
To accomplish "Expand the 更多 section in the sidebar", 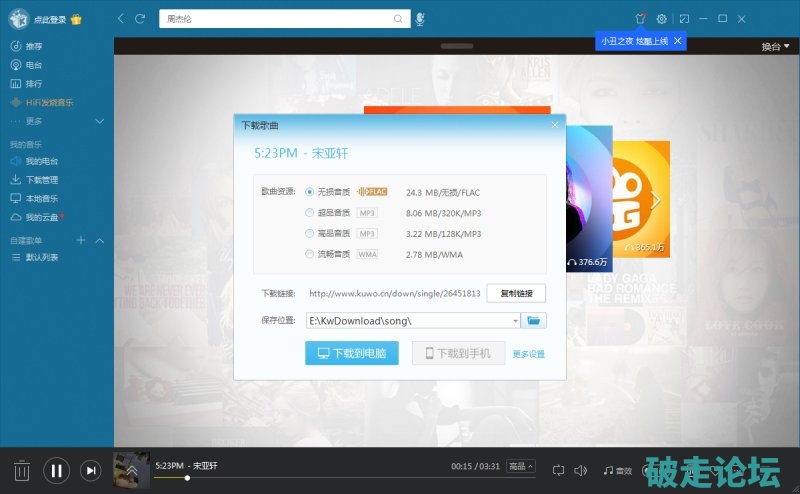I will (x=99, y=121).
